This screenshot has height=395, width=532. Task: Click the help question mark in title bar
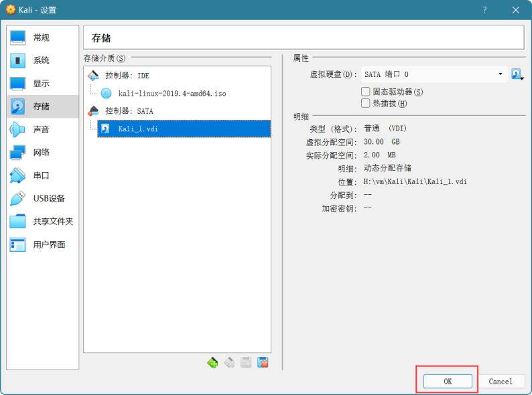pos(485,10)
